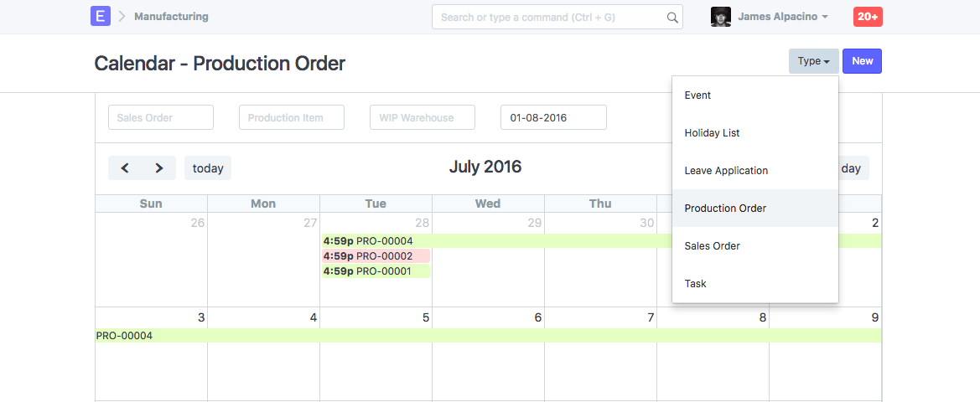Image resolution: width=980 pixels, height=402 pixels.
Task: Open the pink PRO-00002 calendar event
Action: pyautogui.click(x=376, y=256)
